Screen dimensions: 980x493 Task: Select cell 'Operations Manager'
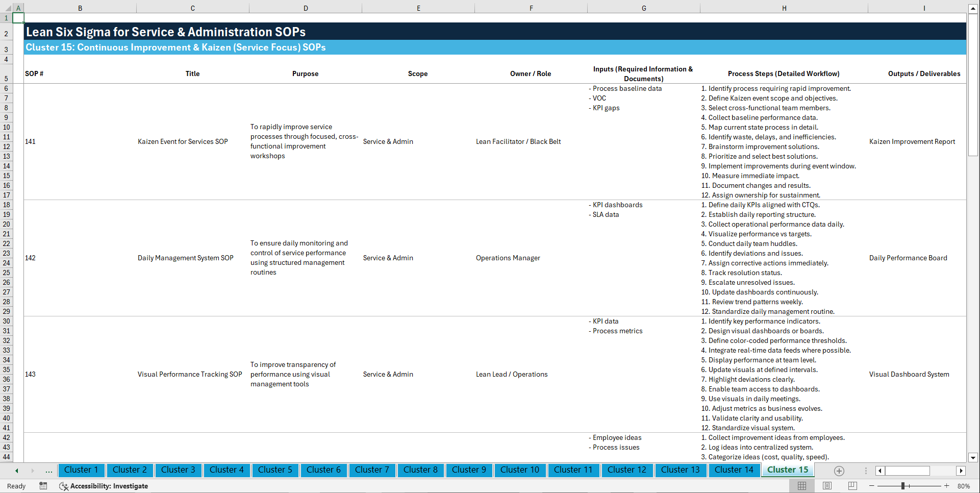[x=531, y=258]
